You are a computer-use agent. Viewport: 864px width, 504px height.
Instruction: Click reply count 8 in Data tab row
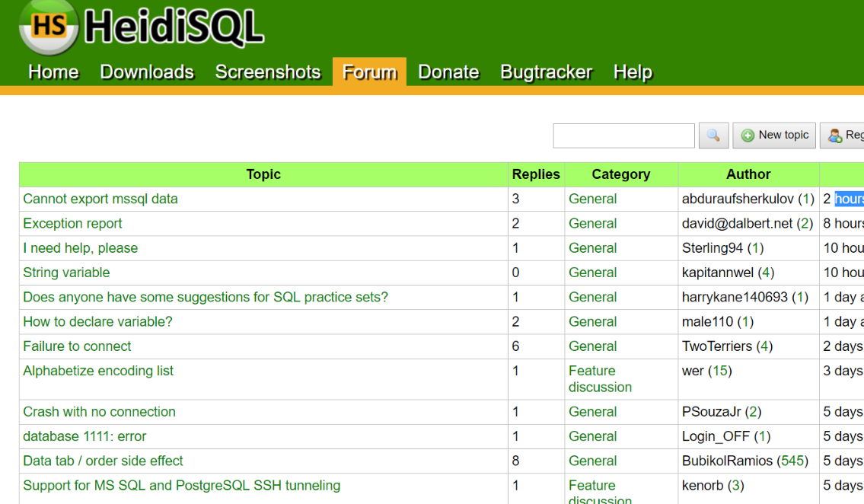coord(516,461)
